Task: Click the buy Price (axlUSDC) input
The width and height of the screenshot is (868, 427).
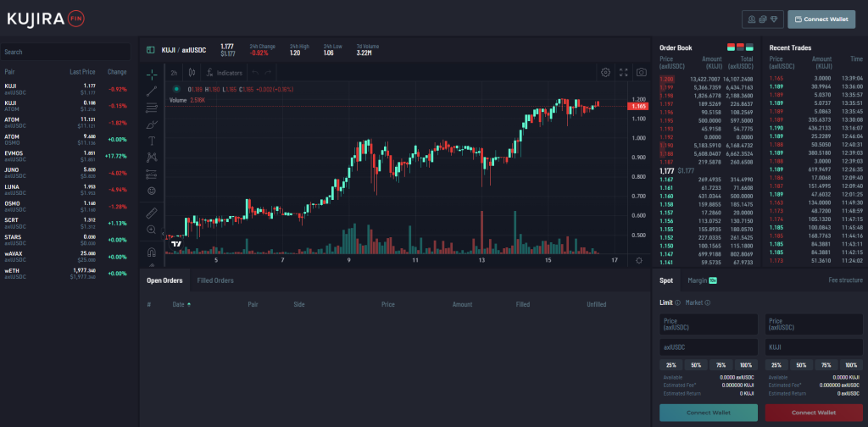Action: pyautogui.click(x=708, y=324)
